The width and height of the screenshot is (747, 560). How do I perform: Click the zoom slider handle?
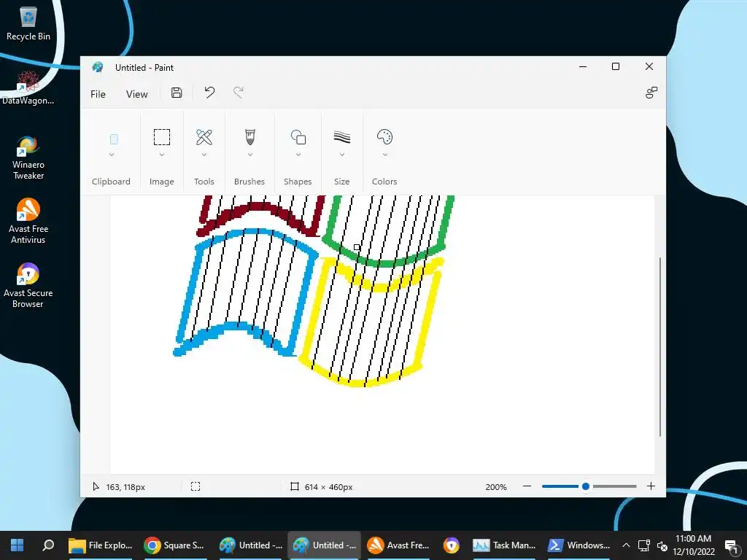coord(586,486)
